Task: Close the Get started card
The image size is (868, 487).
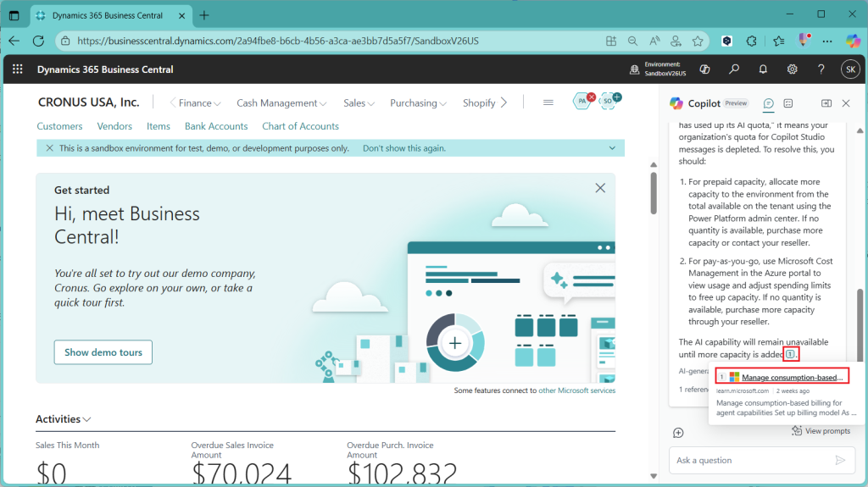Action: (600, 188)
